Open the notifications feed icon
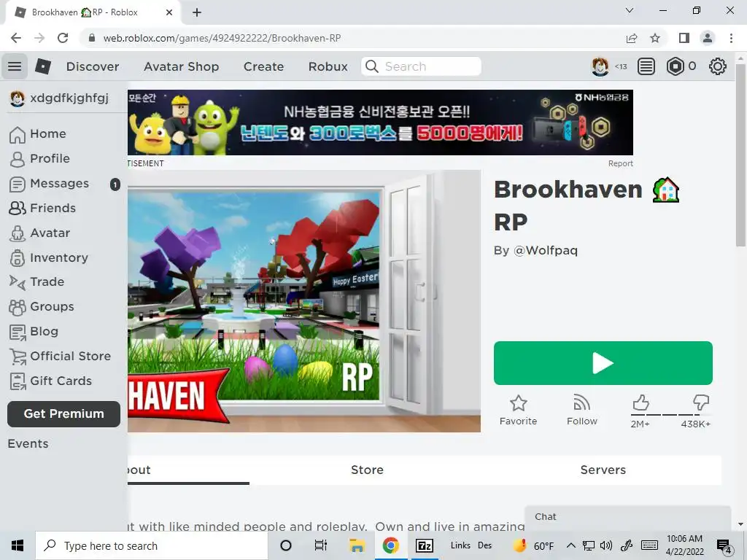The image size is (747, 560). point(646,66)
